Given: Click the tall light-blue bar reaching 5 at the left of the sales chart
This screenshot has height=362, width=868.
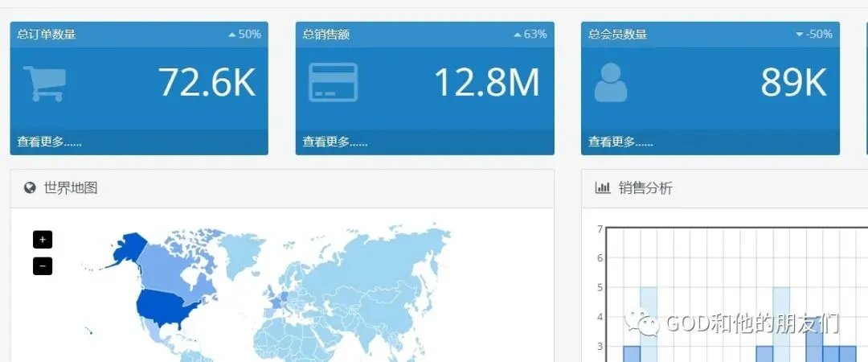Looking at the screenshot, I should coord(649,324).
